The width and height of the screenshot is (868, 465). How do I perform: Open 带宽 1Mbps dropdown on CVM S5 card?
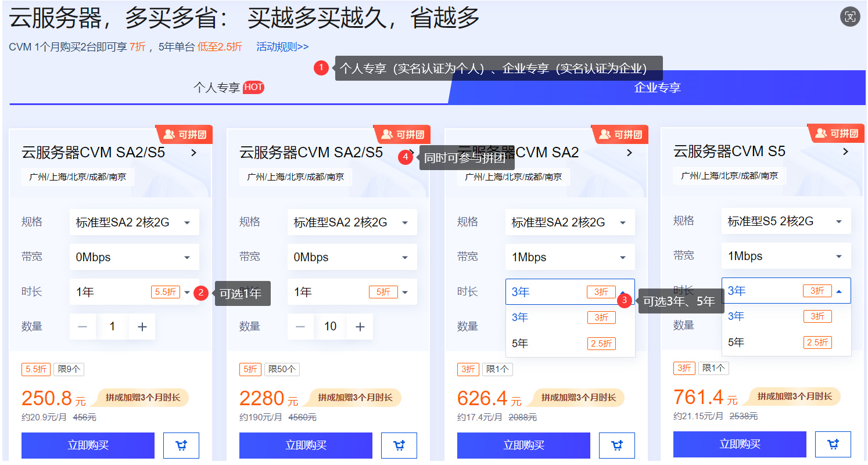pos(786,256)
